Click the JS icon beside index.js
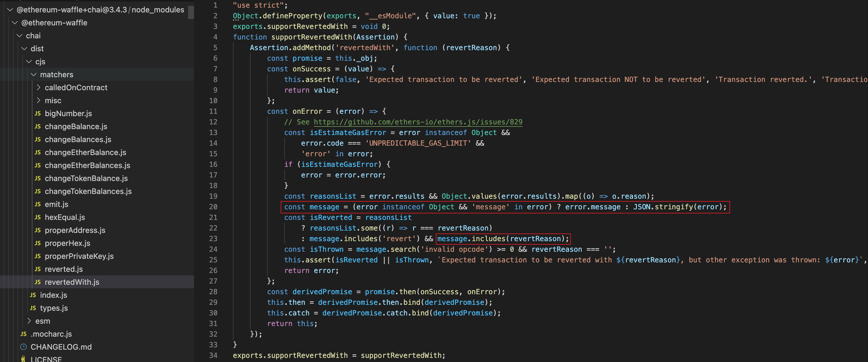Viewport: 868px width, 362px height. [33, 295]
